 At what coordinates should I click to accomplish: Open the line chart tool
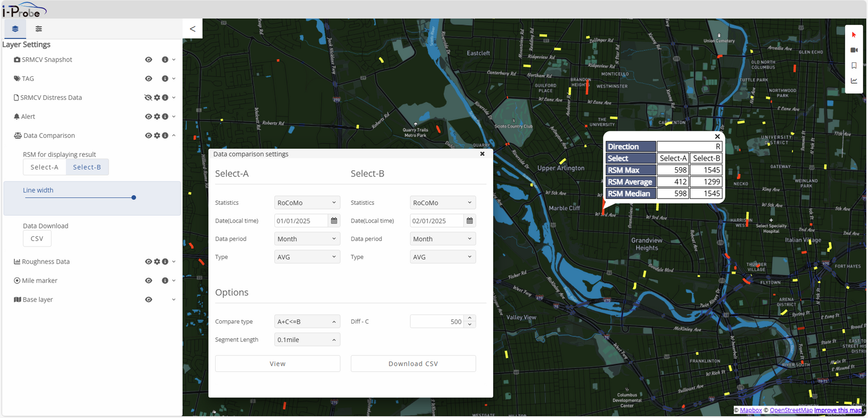point(854,81)
